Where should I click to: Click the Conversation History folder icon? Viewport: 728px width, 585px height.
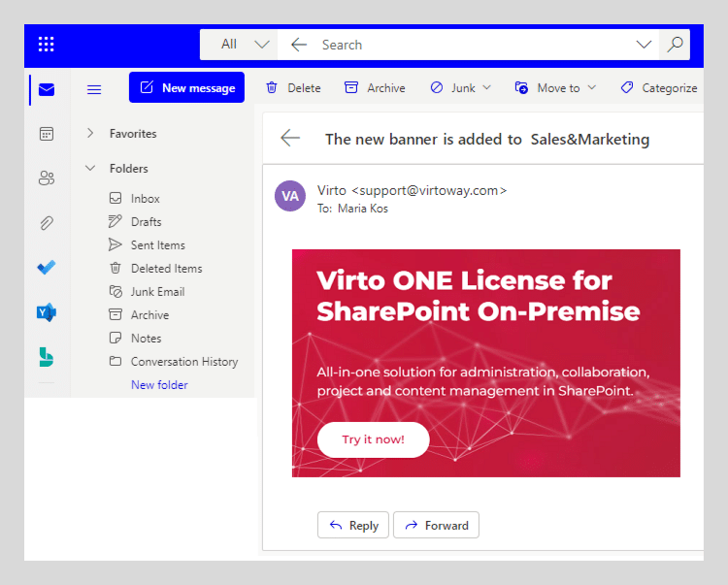[x=116, y=361]
